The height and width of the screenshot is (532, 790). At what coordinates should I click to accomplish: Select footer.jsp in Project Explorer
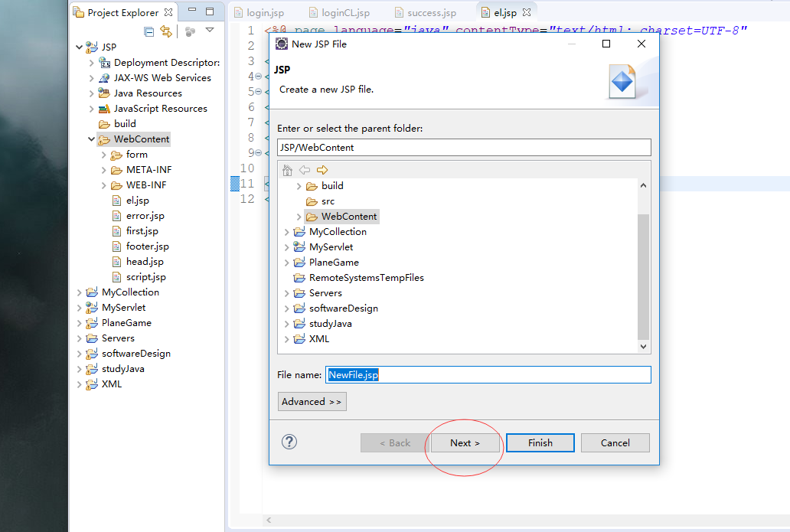[147, 246]
